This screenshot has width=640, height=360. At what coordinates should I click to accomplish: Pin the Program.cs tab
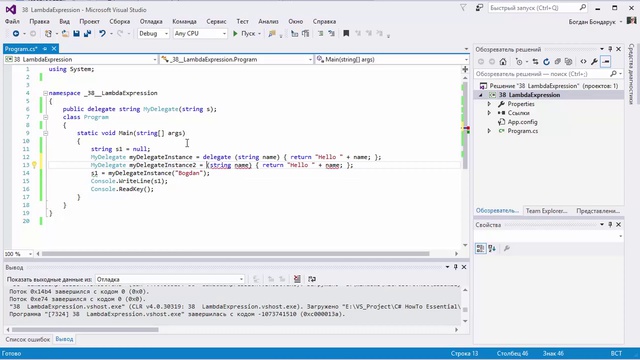pos(45,49)
